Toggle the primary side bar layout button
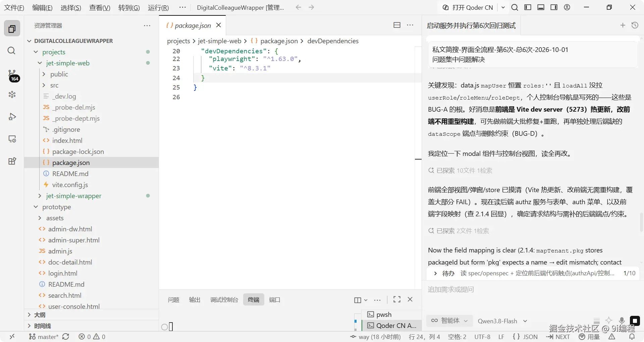644x342 pixels. coord(528,7)
